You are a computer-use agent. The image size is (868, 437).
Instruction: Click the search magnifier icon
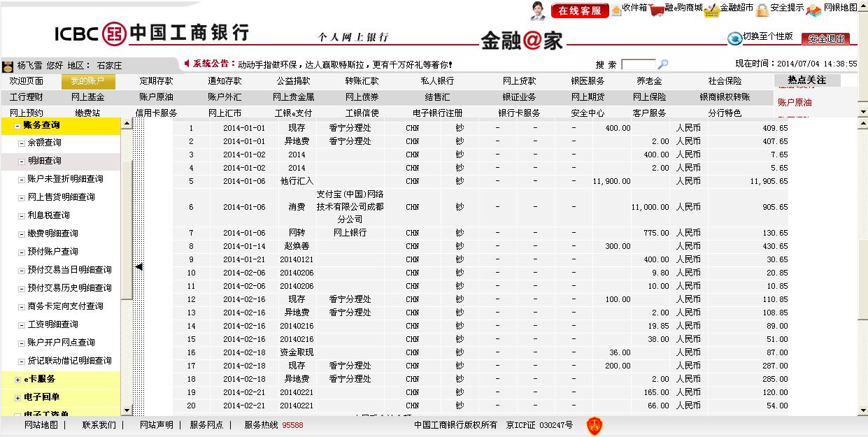[663, 64]
